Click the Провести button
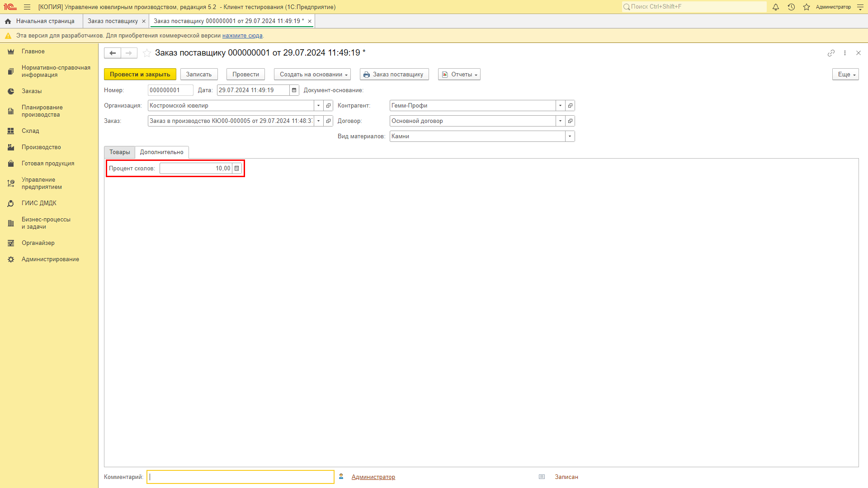 (x=245, y=74)
